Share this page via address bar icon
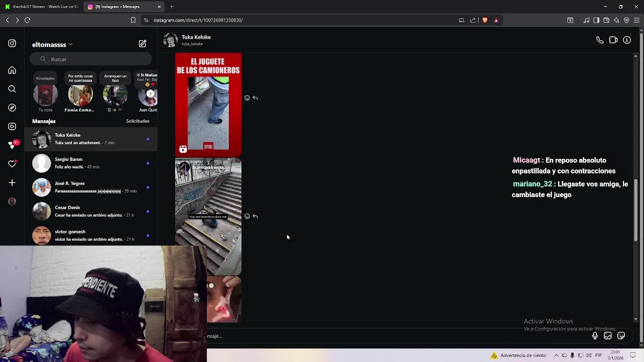 click(x=473, y=20)
